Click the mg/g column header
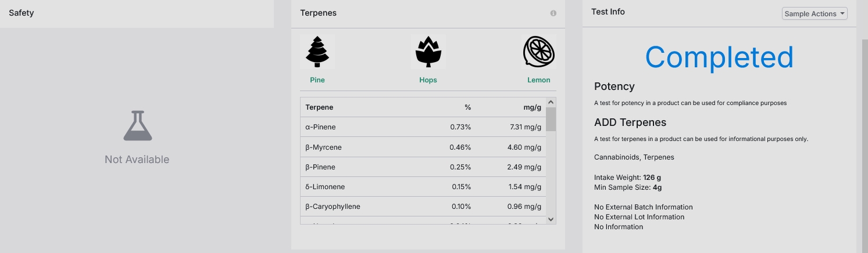Screen dimensions: 868x253 [x=532, y=107]
